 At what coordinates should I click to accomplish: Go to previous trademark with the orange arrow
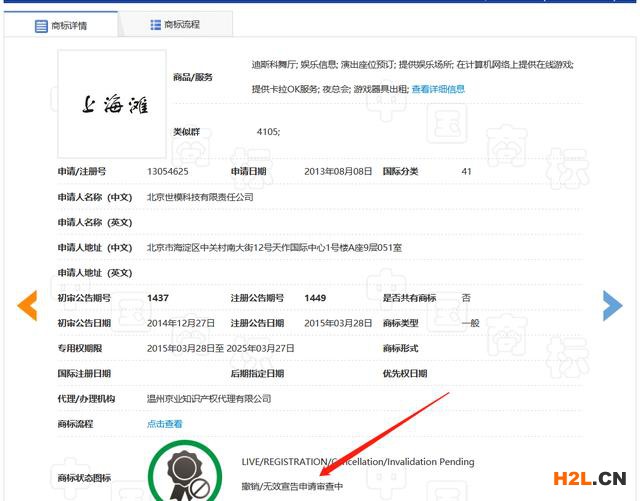pyautogui.click(x=28, y=305)
